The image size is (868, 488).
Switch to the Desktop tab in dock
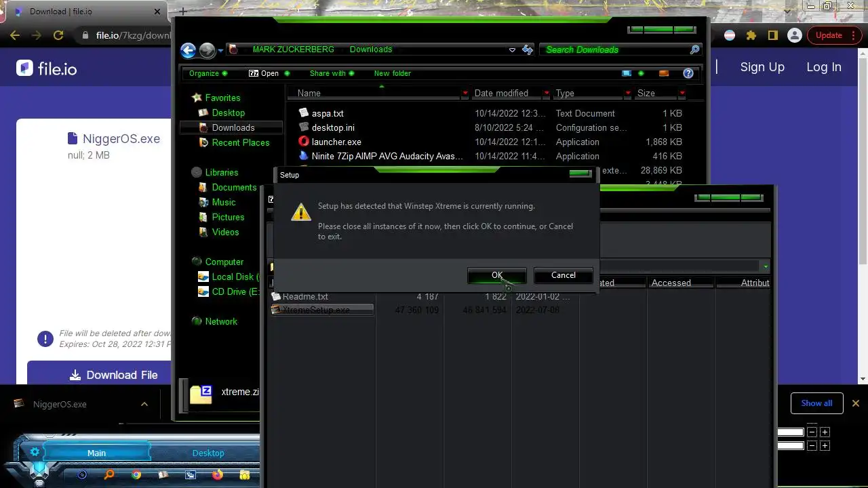[x=208, y=453]
